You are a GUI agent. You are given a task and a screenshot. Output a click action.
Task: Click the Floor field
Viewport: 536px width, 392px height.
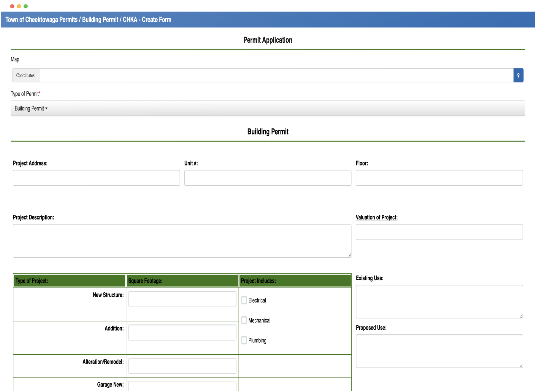[439, 178]
